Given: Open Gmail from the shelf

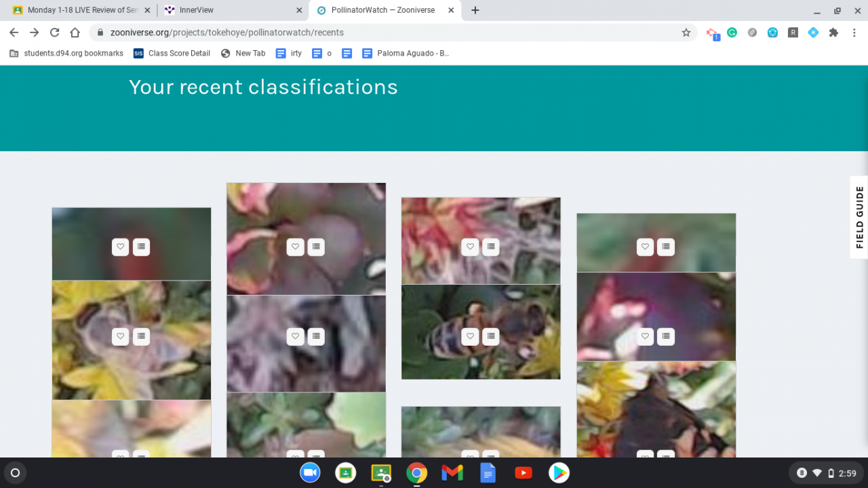Looking at the screenshot, I should pos(452,473).
